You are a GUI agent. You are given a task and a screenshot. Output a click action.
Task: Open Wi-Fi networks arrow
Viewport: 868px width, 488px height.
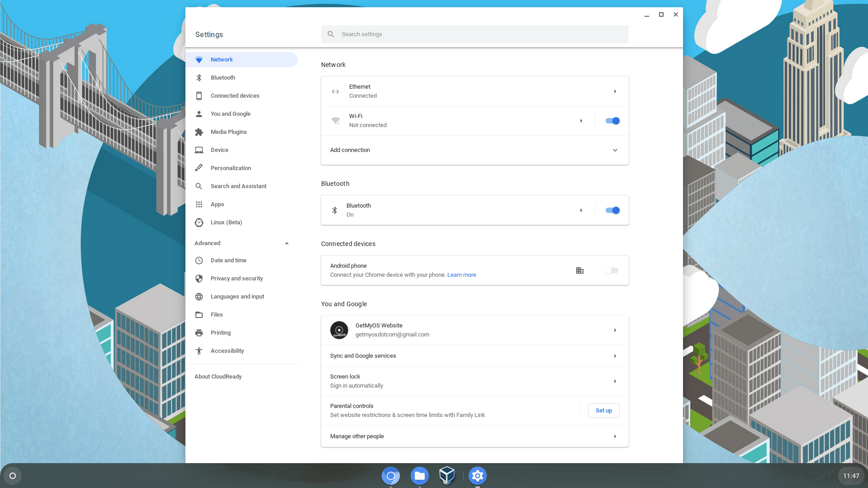tap(581, 121)
